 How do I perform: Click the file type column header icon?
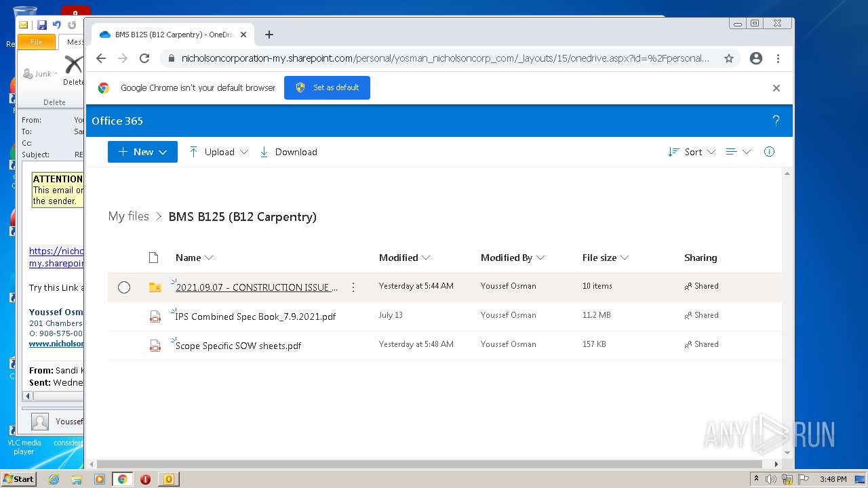[153, 258]
